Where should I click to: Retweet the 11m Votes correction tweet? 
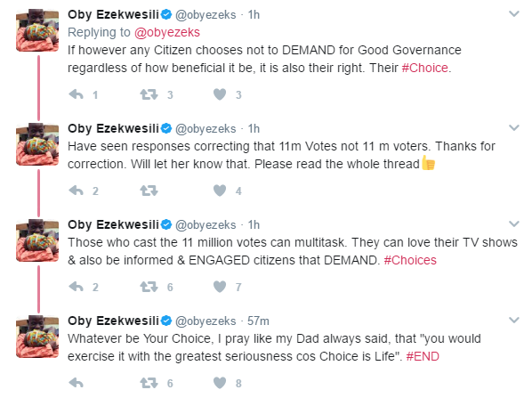pyautogui.click(x=149, y=191)
